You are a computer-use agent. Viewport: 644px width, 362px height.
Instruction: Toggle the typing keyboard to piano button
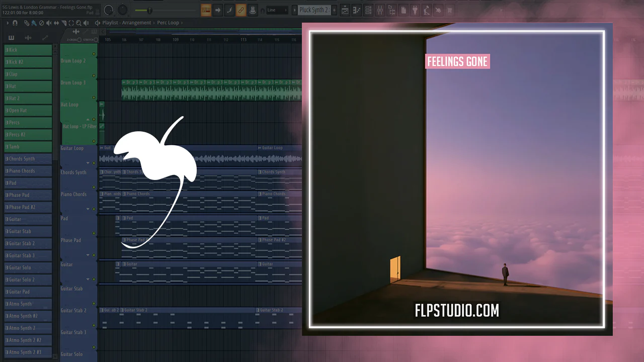click(206, 10)
